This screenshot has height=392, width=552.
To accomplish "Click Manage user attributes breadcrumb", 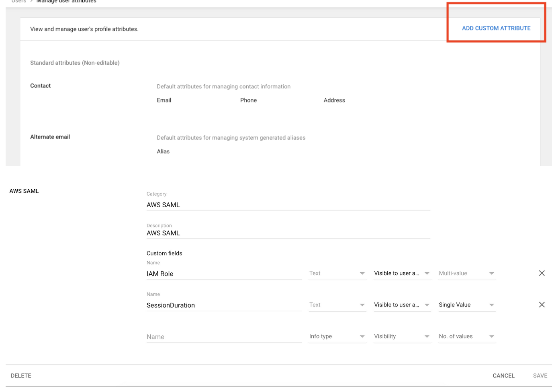I will click(66, 1).
